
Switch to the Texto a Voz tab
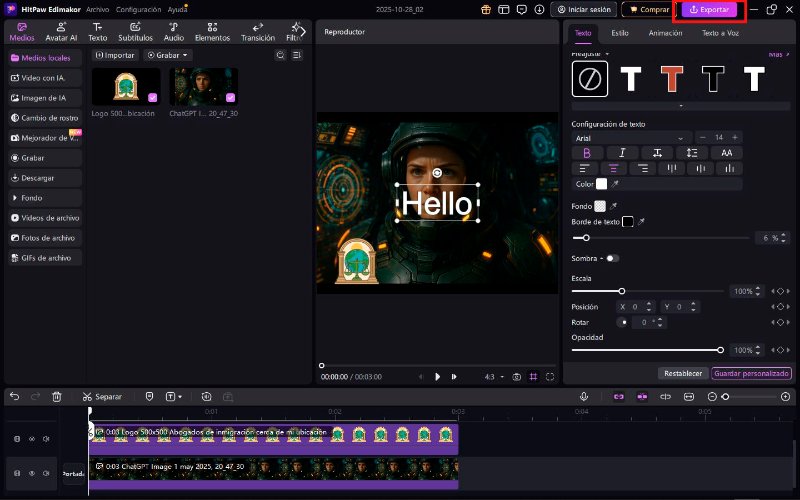(x=720, y=33)
